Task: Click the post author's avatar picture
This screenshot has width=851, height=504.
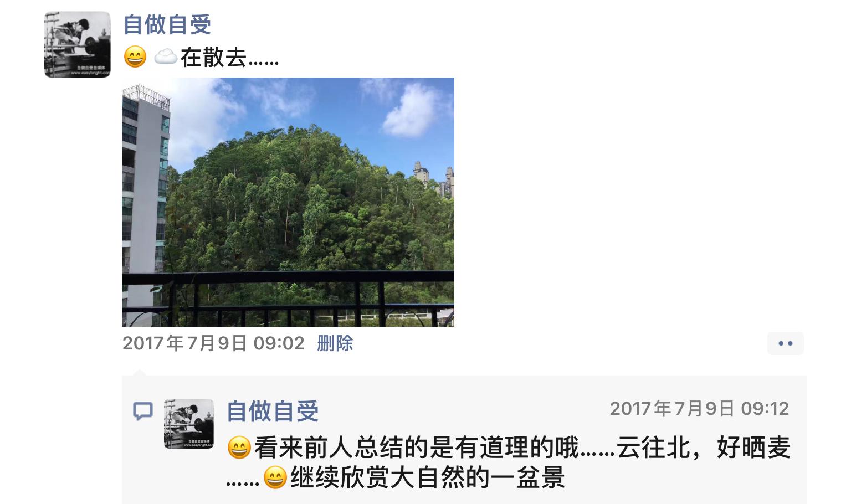Action: (x=78, y=44)
